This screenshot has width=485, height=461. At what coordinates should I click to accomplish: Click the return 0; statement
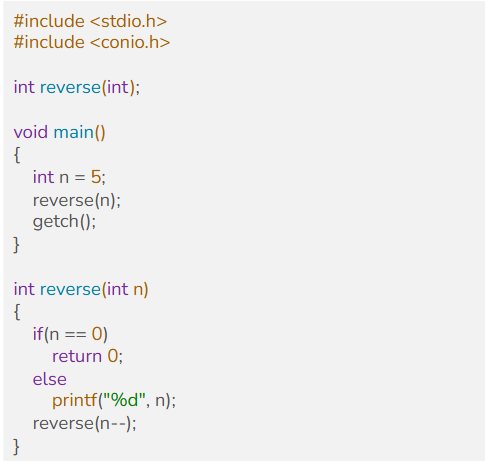click(x=87, y=356)
